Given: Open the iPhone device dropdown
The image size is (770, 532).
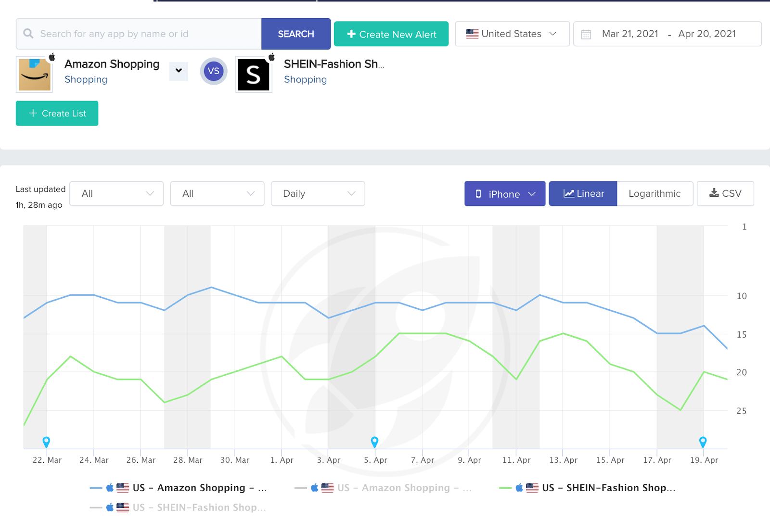Looking at the screenshot, I should point(505,193).
